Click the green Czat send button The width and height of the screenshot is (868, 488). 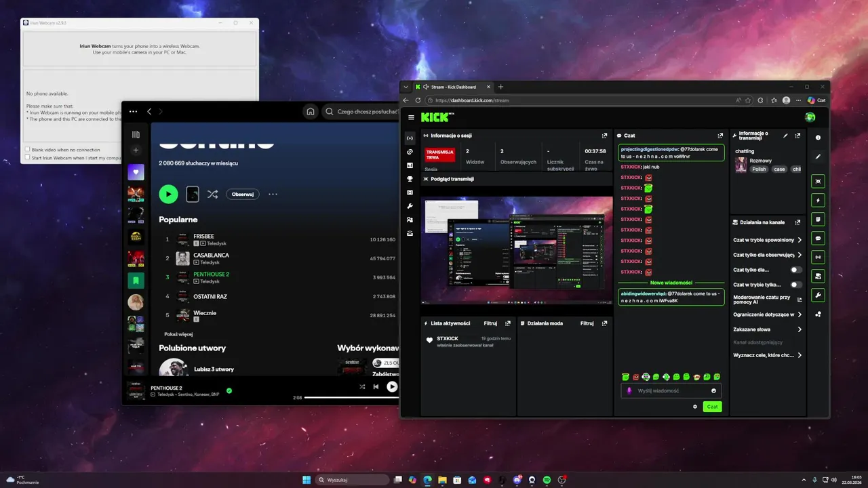coord(712,407)
